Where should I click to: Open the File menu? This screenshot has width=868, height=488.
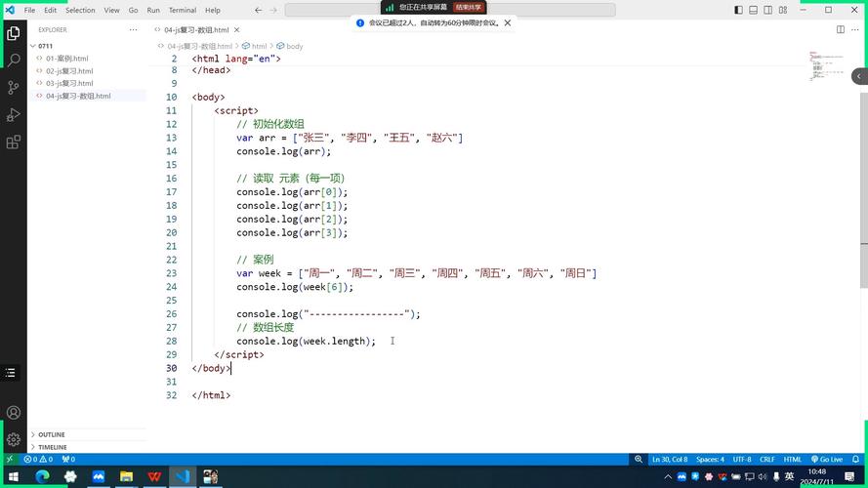29,10
